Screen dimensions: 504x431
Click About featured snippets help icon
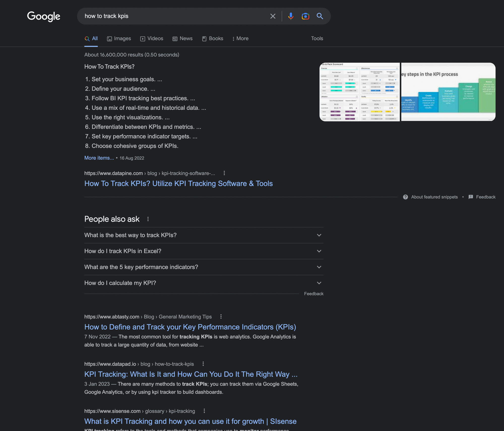(405, 197)
